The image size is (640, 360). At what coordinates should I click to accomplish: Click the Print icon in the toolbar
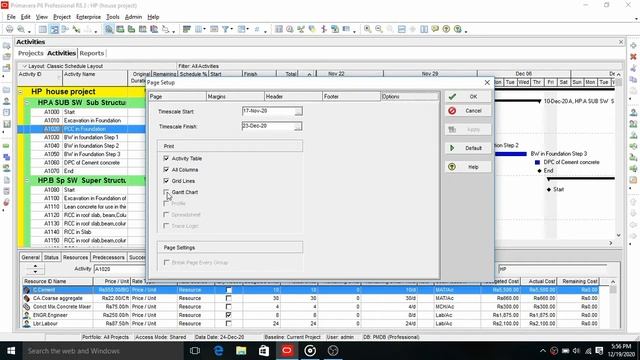pos(9,29)
